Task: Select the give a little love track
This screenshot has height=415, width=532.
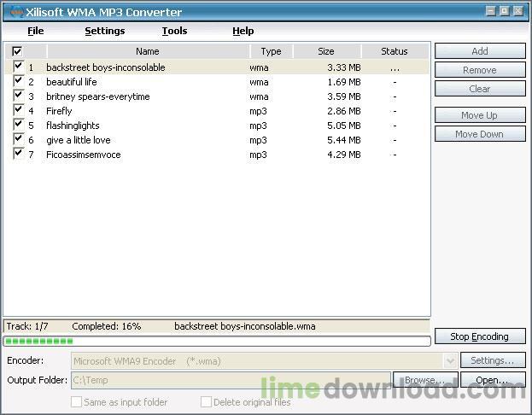Action: [79, 141]
